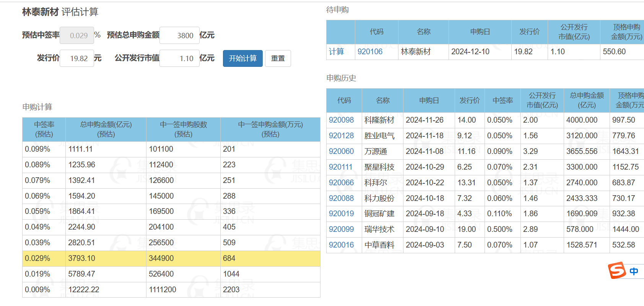644x306 pixels.
Task: Open stock code 920060 万源通 link
Action: pos(341,151)
